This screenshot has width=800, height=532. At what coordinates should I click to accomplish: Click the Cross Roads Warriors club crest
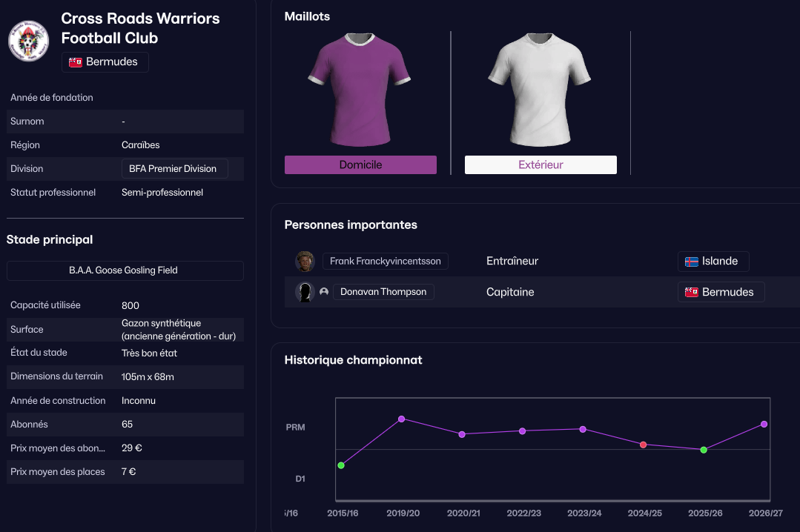coord(28,41)
